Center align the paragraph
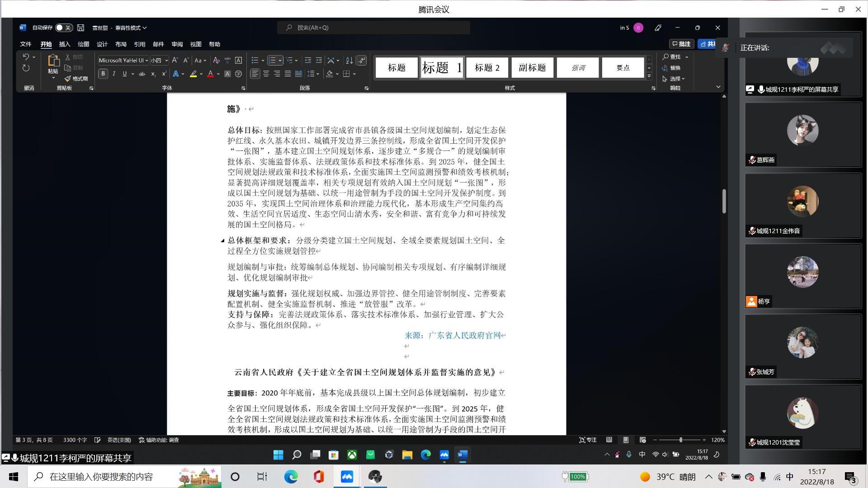This screenshot has width=868, height=488. coord(266,74)
